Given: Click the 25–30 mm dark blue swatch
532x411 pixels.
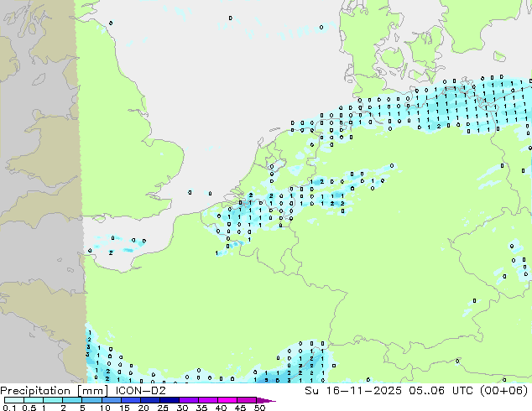Looking at the screenshot, I should [x=169, y=400].
